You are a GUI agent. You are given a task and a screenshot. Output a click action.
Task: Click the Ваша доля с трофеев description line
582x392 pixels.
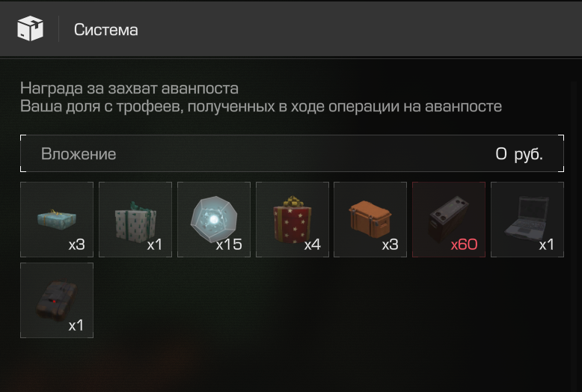pyautogui.click(x=261, y=106)
